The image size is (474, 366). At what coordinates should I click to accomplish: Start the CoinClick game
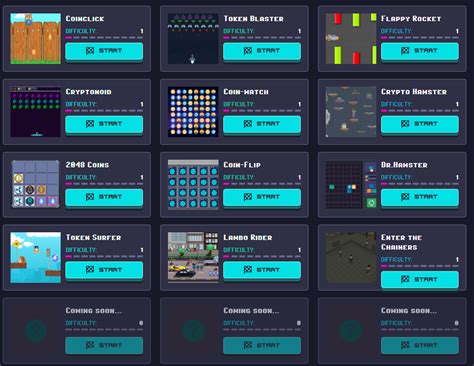tap(104, 51)
